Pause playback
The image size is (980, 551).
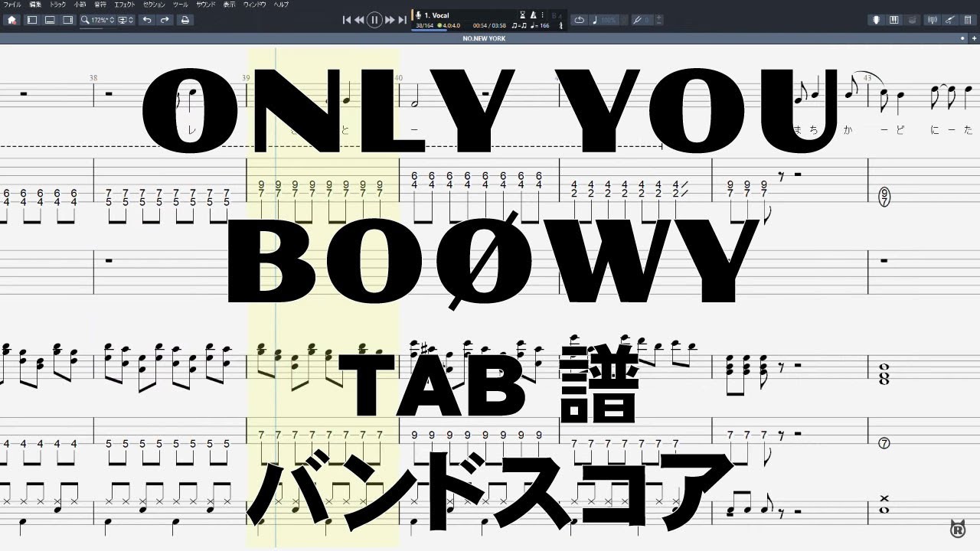point(374,20)
